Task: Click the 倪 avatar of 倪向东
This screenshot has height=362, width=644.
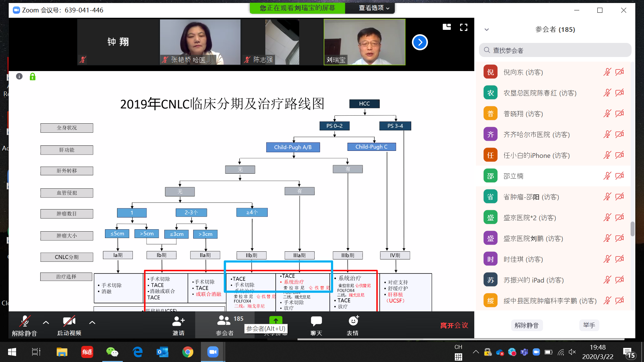Action: click(490, 72)
